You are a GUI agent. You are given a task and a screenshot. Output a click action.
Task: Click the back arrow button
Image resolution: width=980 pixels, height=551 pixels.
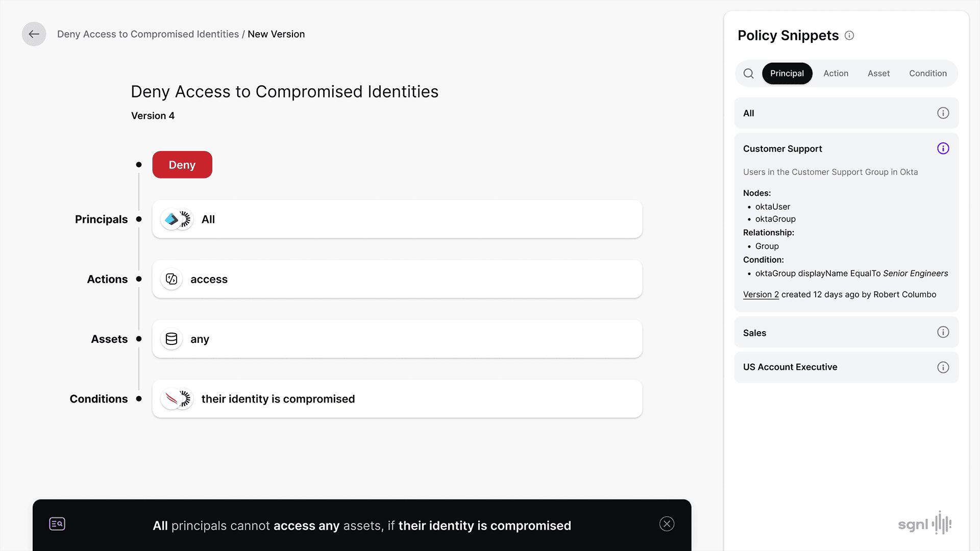point(34,34)
